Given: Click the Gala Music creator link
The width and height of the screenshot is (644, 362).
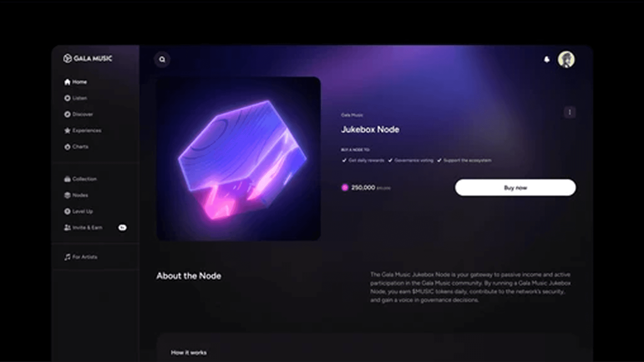Looking at the screenshot, I should pos(352,115).
